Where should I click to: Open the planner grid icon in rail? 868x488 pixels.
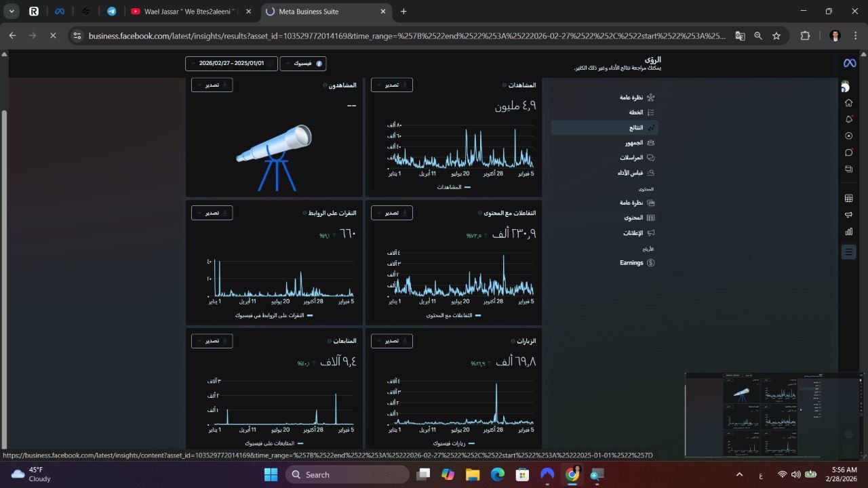click(848, 198)
